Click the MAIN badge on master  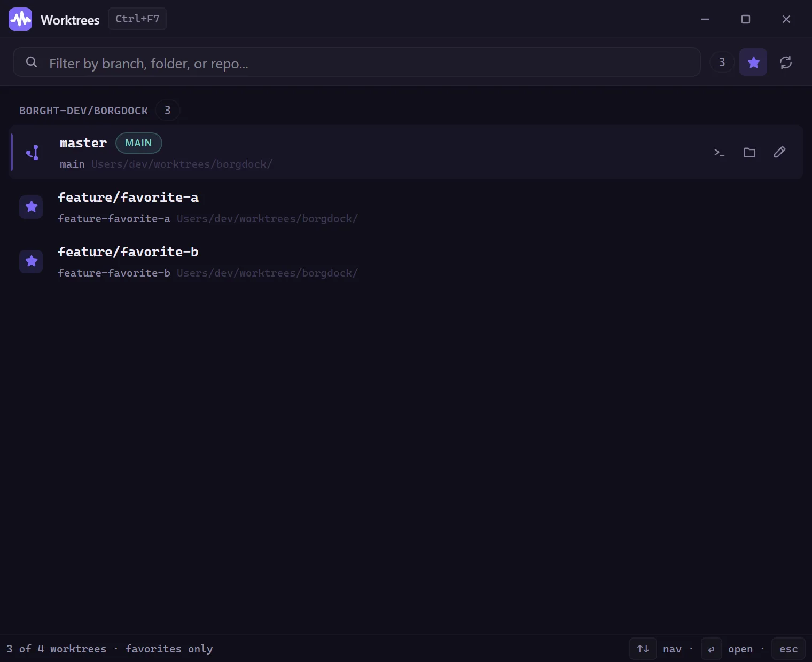(x=138, y=143)
